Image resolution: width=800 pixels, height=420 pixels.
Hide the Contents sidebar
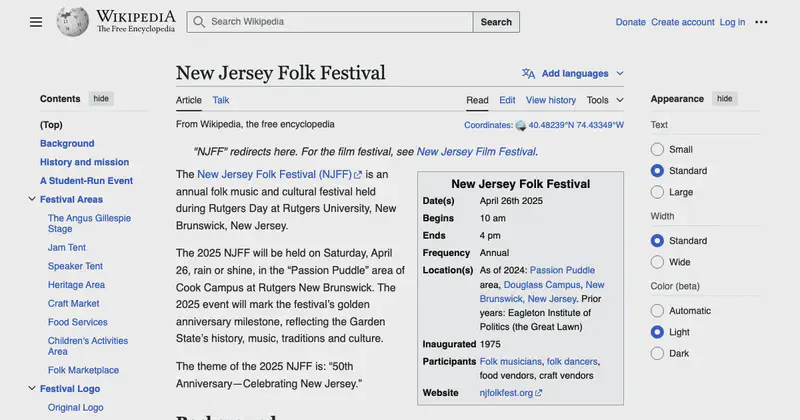(x=101, y=98)
